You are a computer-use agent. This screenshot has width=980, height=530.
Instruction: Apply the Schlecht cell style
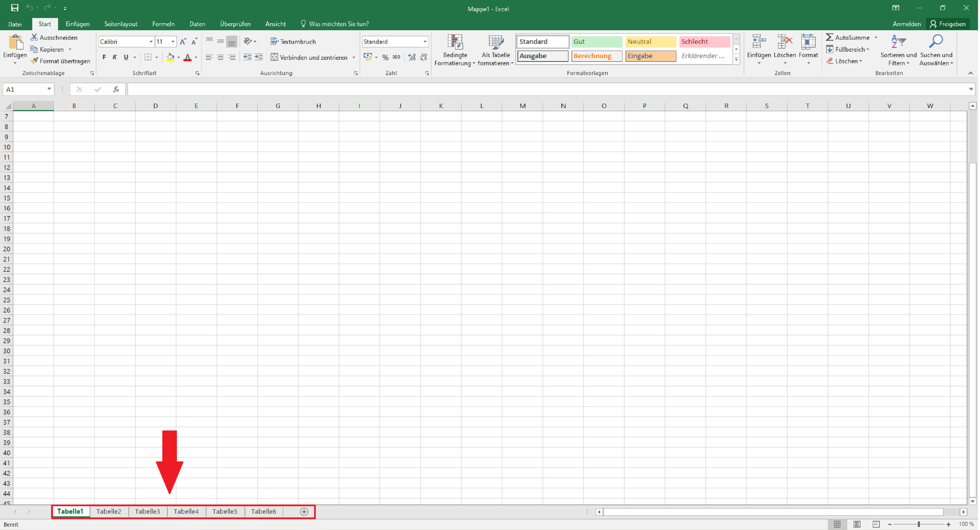(x=704, y=41)
